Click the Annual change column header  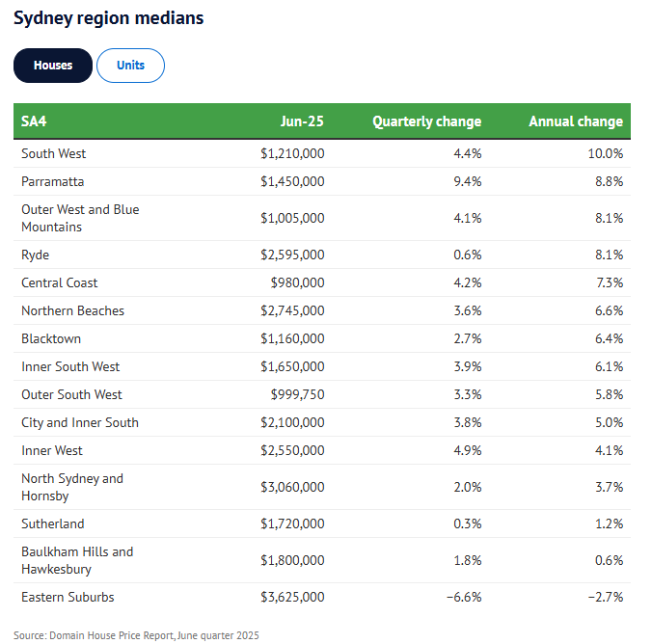tap(576, 121)
